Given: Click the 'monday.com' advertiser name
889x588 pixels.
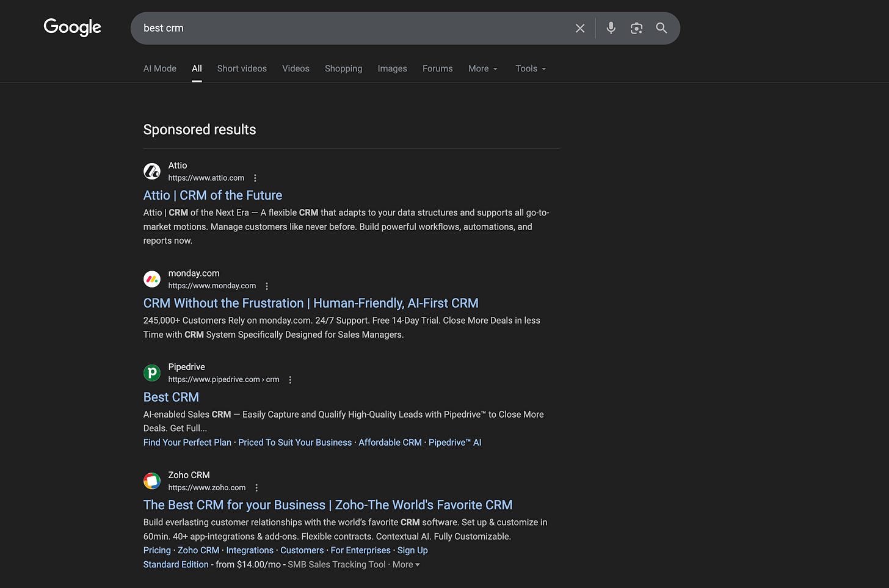Looking at the screenshot, I should coord(194,274).
